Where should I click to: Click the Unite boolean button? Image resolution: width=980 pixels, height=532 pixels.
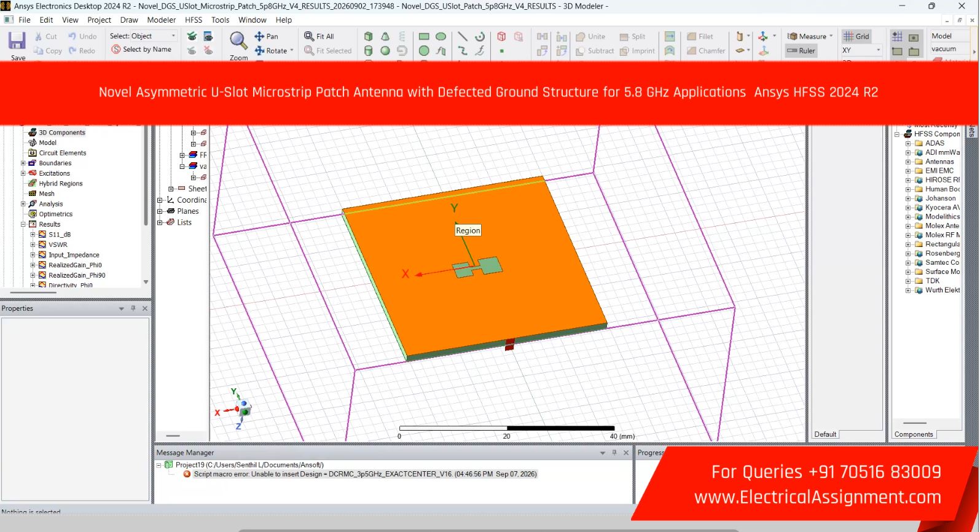(x=590, y=36)
